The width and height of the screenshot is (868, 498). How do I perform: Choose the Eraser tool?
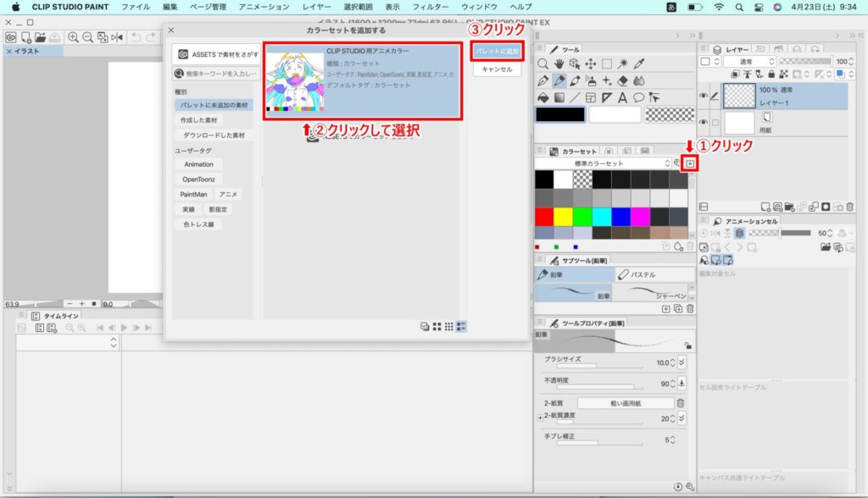[x=623, y=80]
